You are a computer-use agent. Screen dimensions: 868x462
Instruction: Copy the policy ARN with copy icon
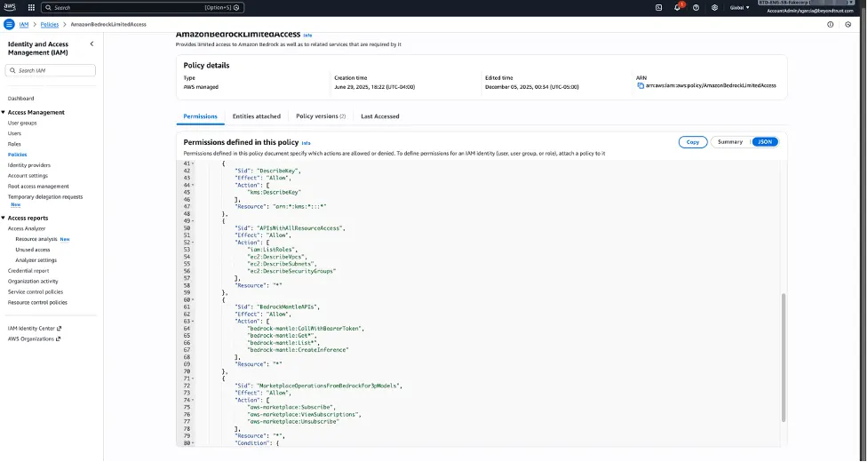[641, 86]
